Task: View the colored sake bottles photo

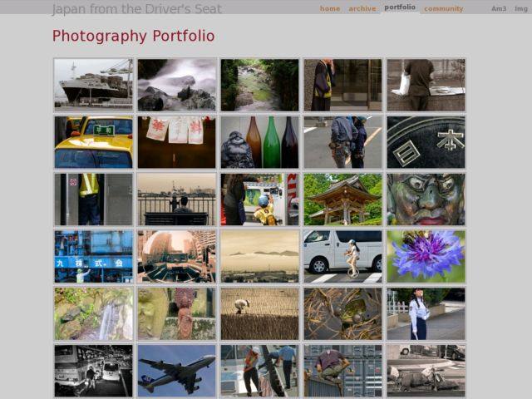Action: pyautogui.click(x=260, y=142)
